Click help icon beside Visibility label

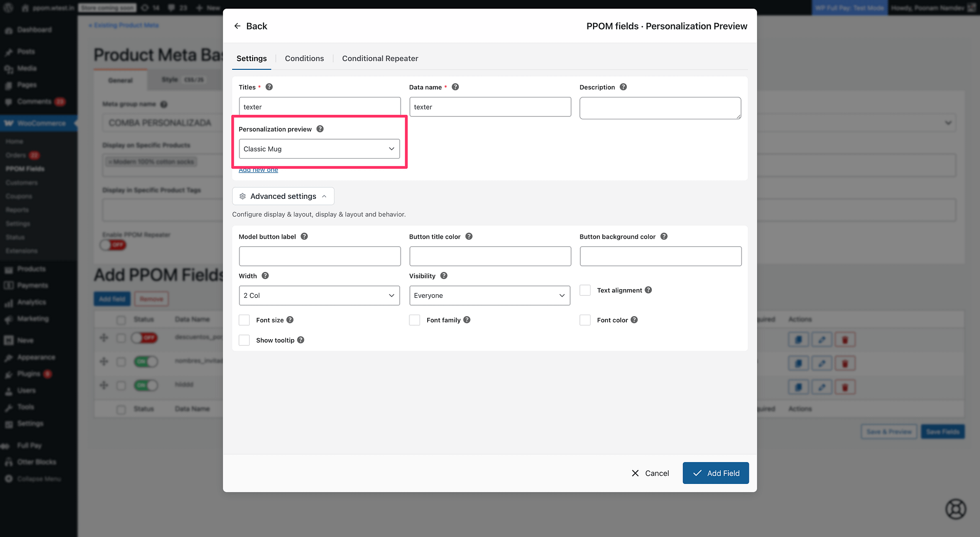pos(444,276)
